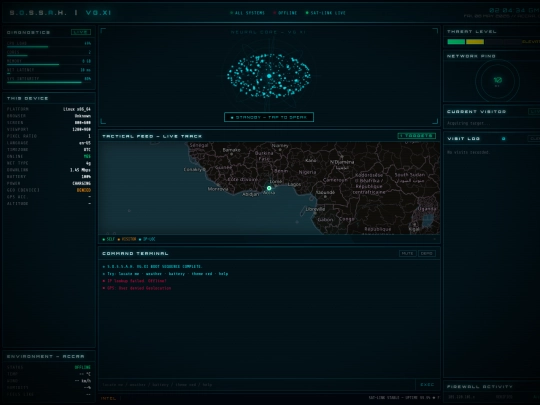Click the S.O.S.S.A.H. V6.XI title logo
Image resolution: width=540 pixels, height=405 pixels.
click(x=60, y=13)
